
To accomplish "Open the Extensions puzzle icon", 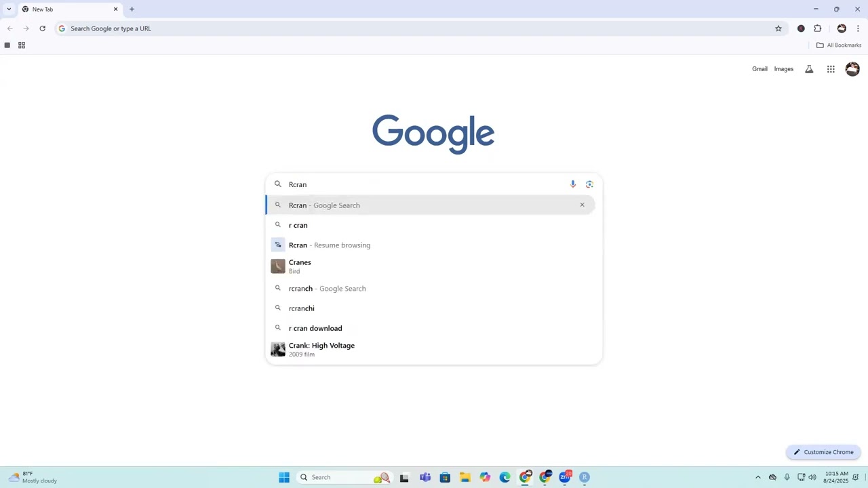I will [817, 28].
